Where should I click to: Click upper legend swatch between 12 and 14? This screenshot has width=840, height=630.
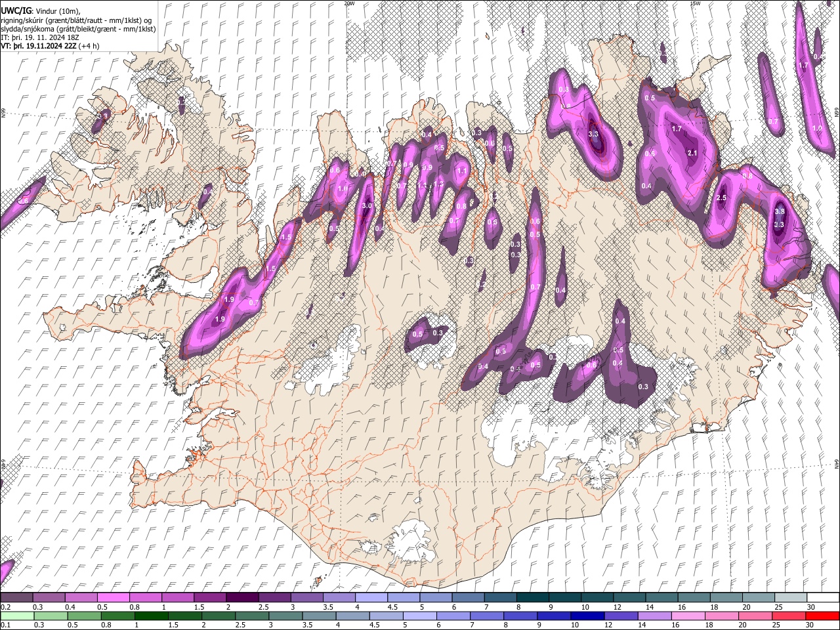tap(629, 598)
